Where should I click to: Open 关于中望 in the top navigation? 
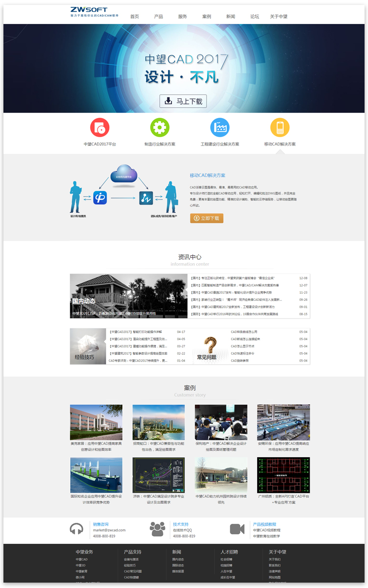[279, 17]
